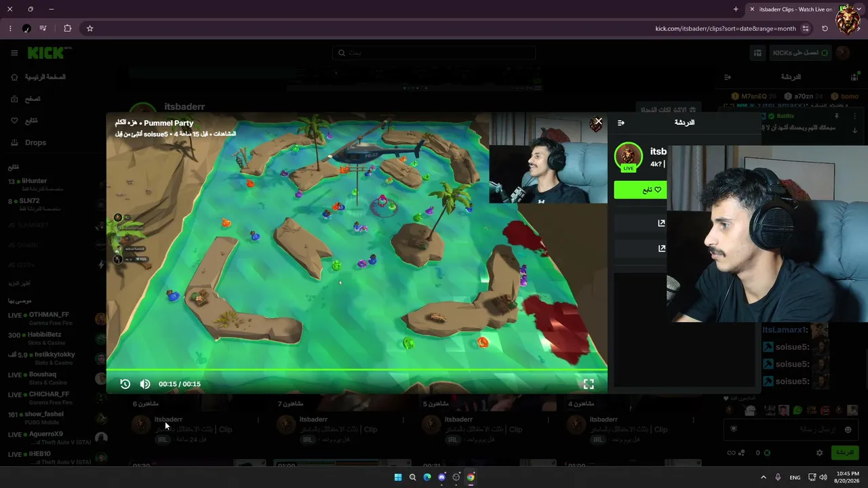Open the Windows Start menu
This screenshot has height=488, width=868.
(398, 477)
